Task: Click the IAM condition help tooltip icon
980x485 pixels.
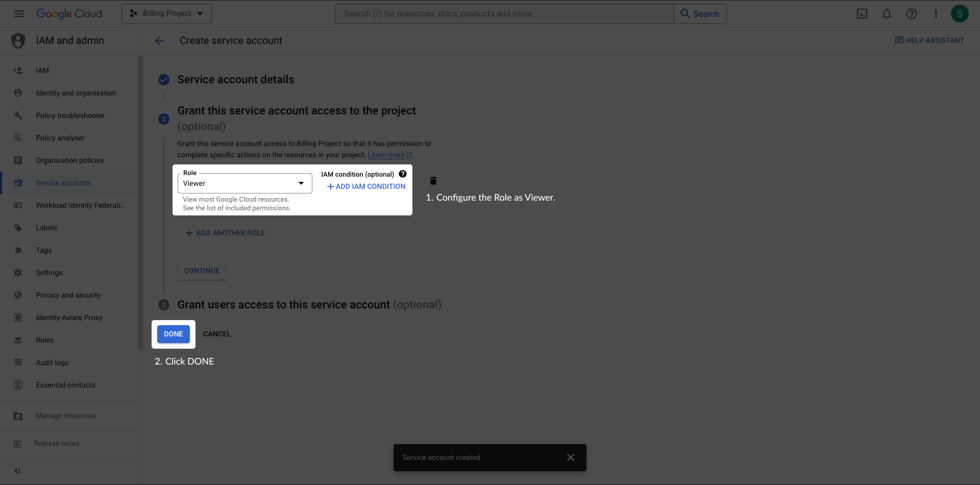Action: click(403, 174)
